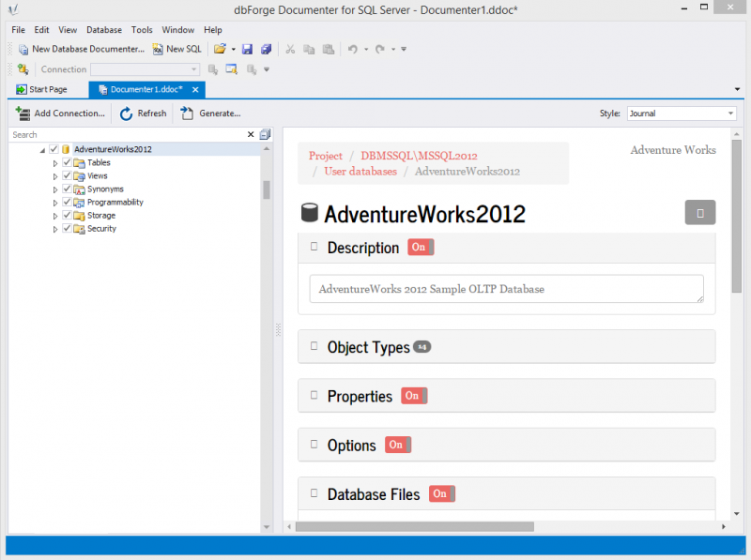Follow the DBMSSQL\MSSQL2012 breadcrumb link

click(419, 156)
